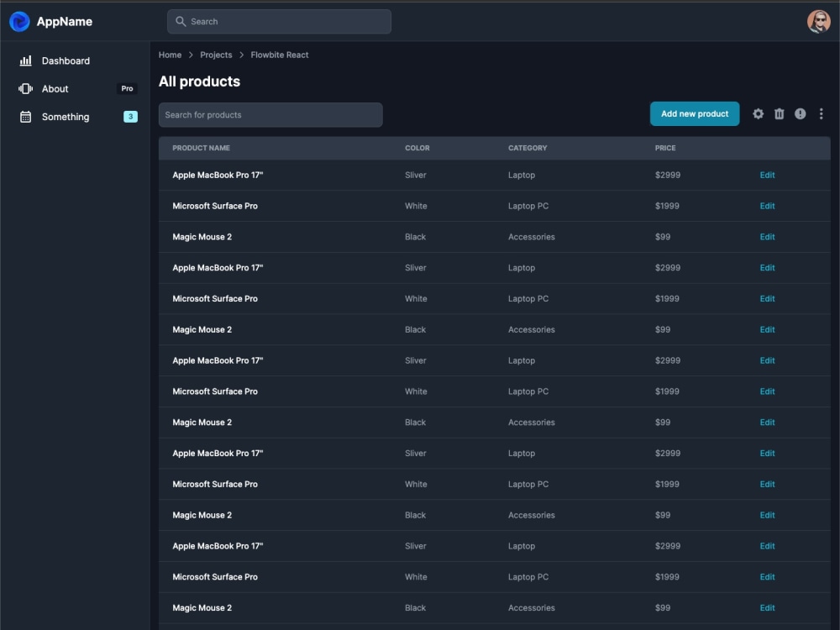Click the Add new product button
The height and width of the screenshot is (630, 840).
tap(695, 113)
